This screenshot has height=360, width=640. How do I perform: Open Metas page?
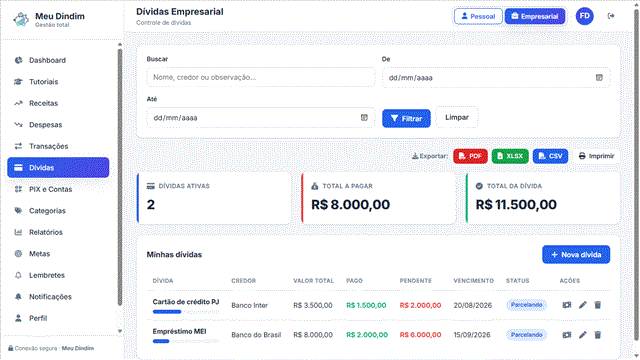click(x=58, y=253)
